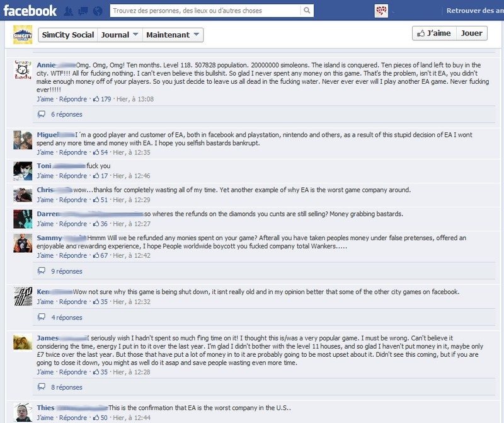The image size is (504, 423).
Task: Open the Maintenant dropdown
Action: (x=173, y=35)
